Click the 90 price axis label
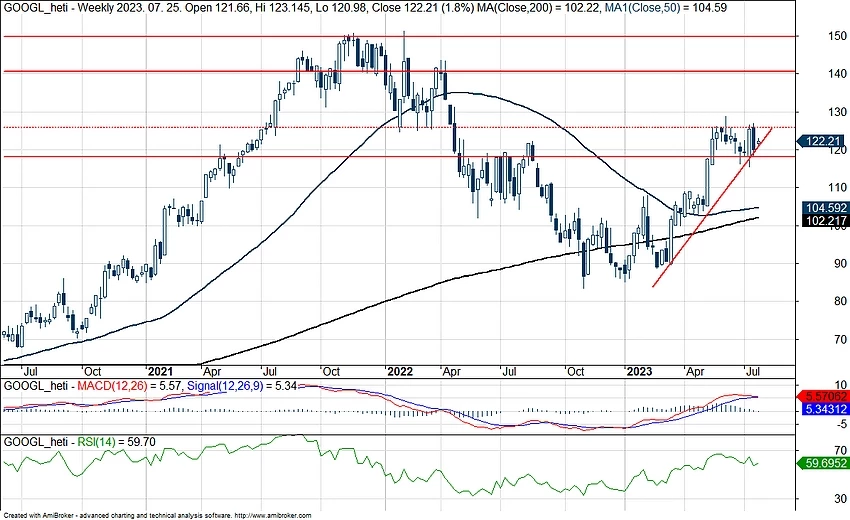Viewport: 850px width, 520px height. 840,264
